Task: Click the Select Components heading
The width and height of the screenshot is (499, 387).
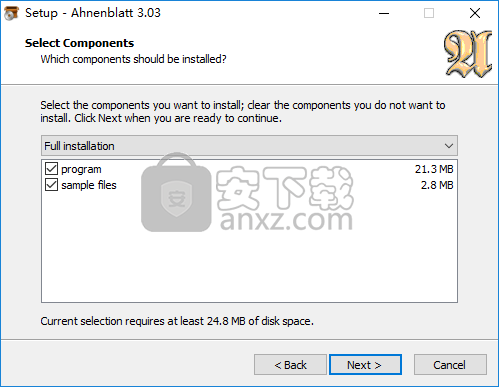Action: (x=79, y=43)
